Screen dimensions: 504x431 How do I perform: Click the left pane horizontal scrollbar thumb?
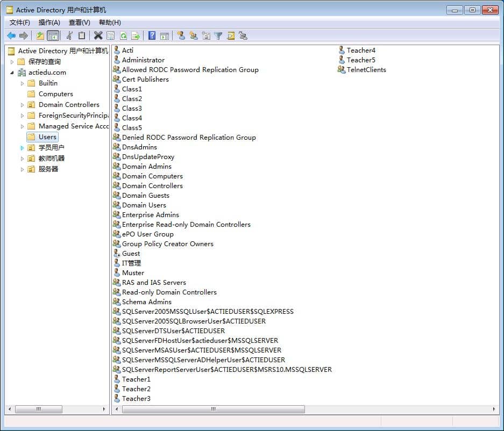pos(39,409)
